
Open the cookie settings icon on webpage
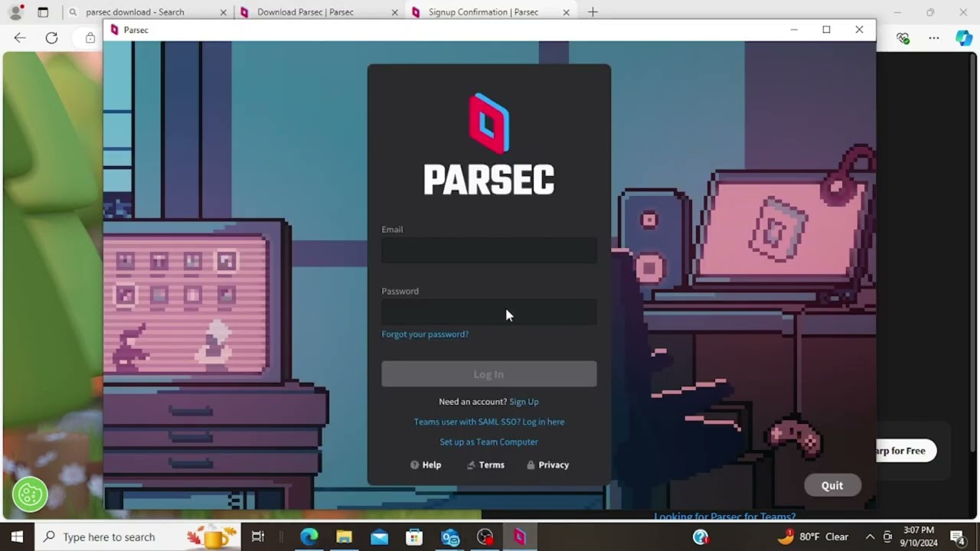point(30,494)
